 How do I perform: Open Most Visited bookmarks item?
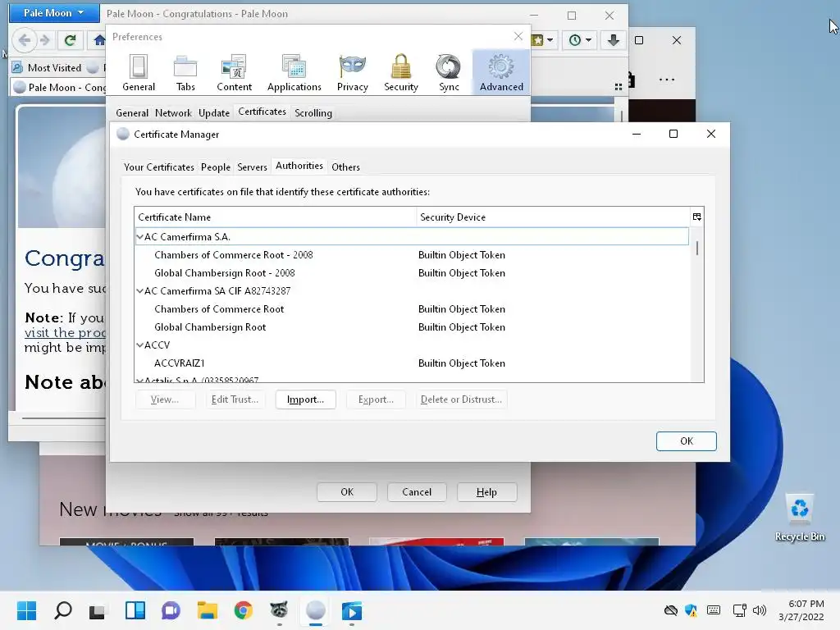click(x=47, y=68)
